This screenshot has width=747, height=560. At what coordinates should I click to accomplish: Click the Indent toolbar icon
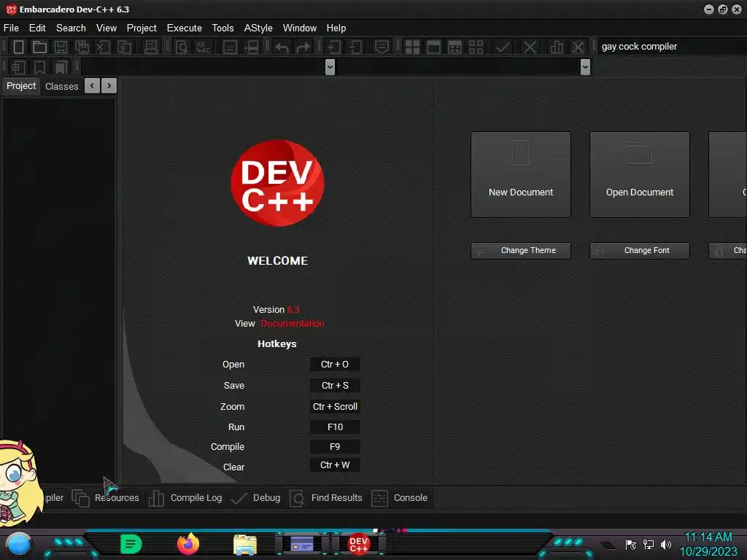[x=334, y=47]
